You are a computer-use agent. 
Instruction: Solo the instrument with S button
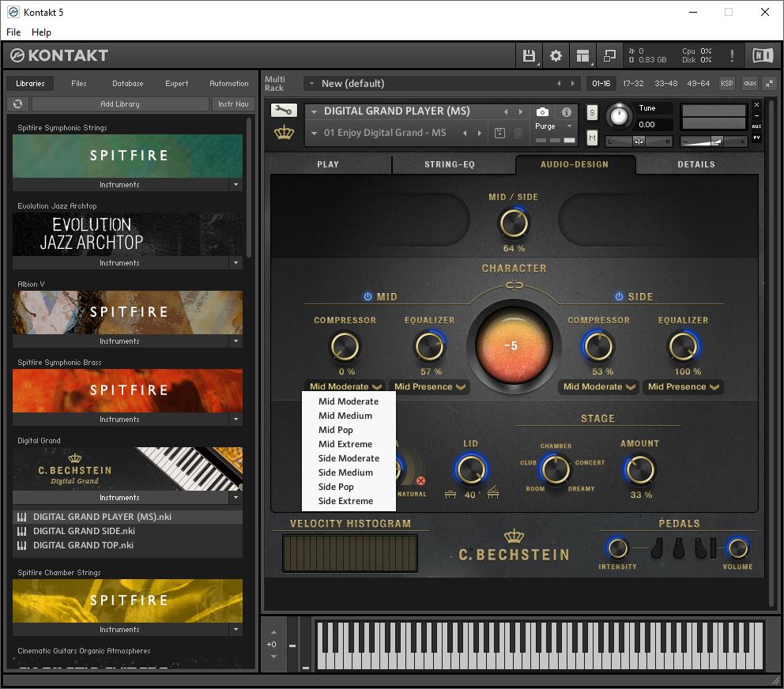pyautogui.click(x=592, y=112)
